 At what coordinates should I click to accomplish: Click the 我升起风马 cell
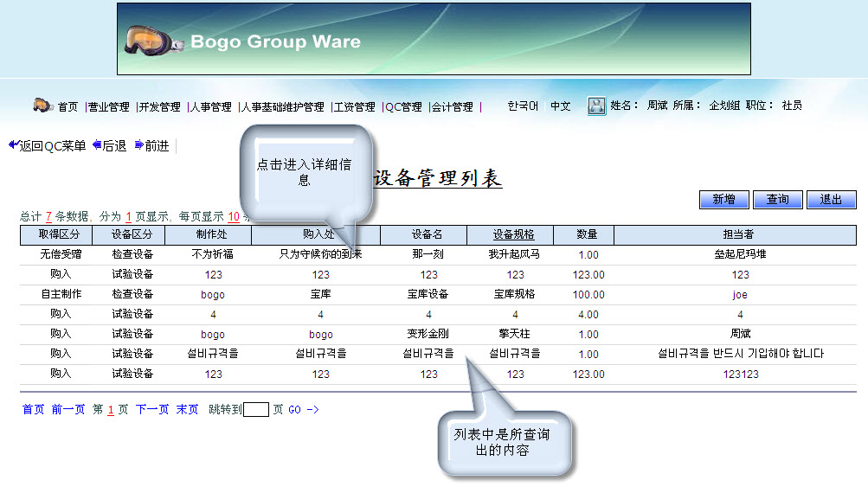(514, 254)
